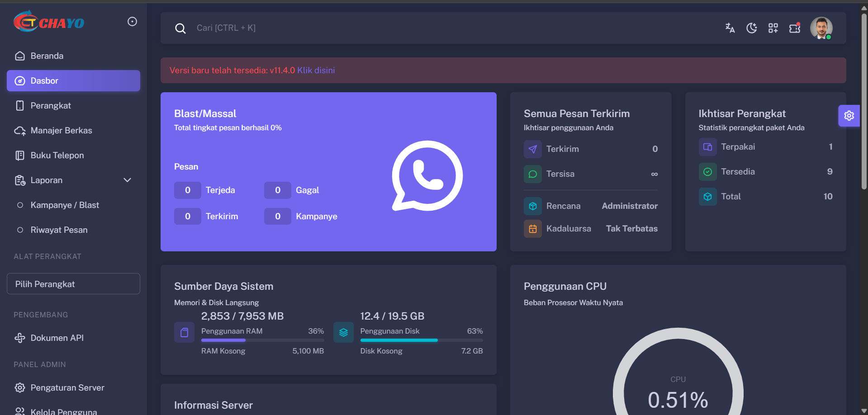Open the notifications ticket icon
Screen dimensions: 868x415
tap(795, 28)
